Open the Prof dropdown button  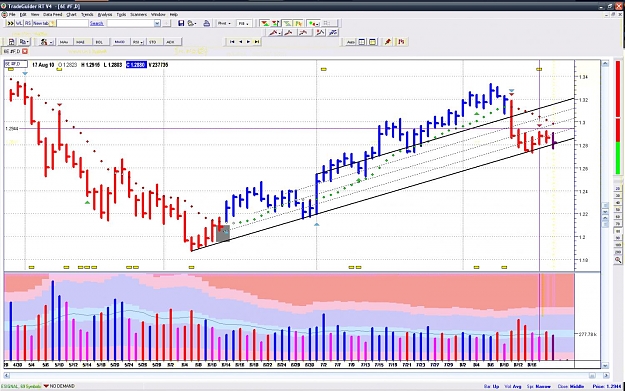224,24
